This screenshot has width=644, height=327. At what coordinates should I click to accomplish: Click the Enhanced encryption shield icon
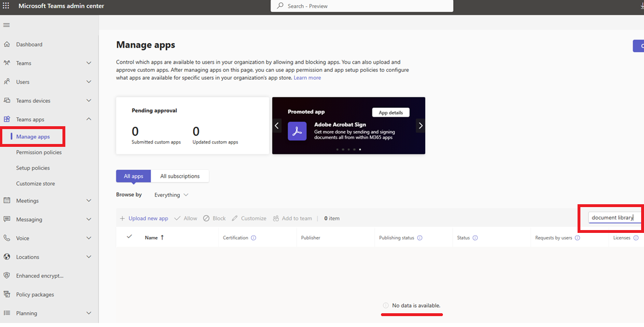tap(6, 275)
